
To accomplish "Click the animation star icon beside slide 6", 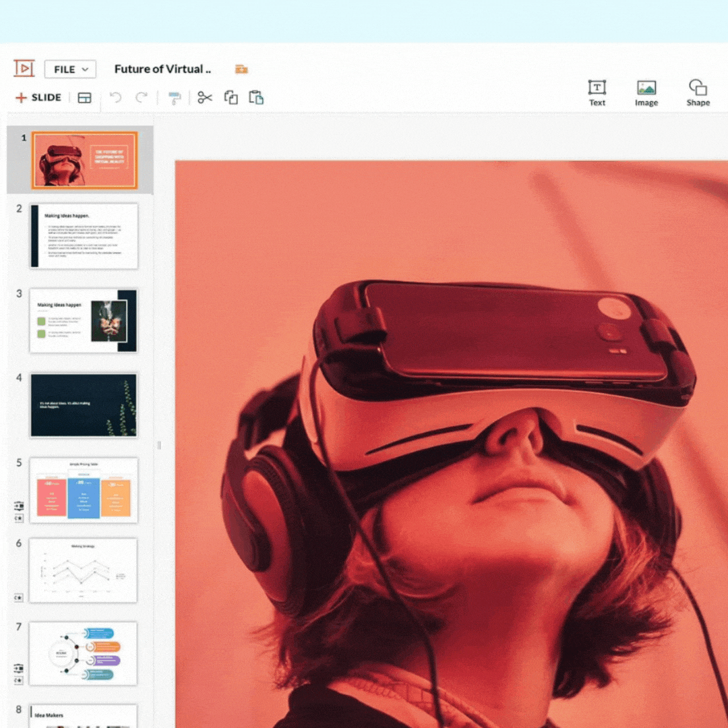I will coord(19,597).
